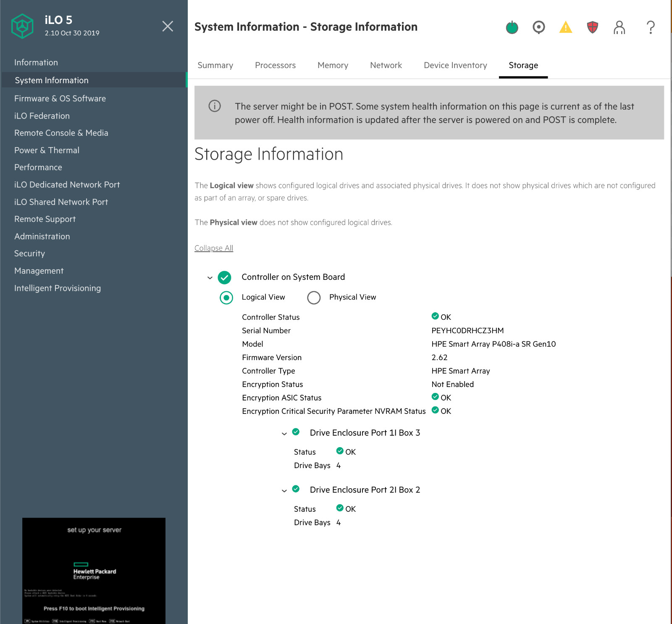
Task: Switch to the Summary tab
Action: click(x=215, y=65)
